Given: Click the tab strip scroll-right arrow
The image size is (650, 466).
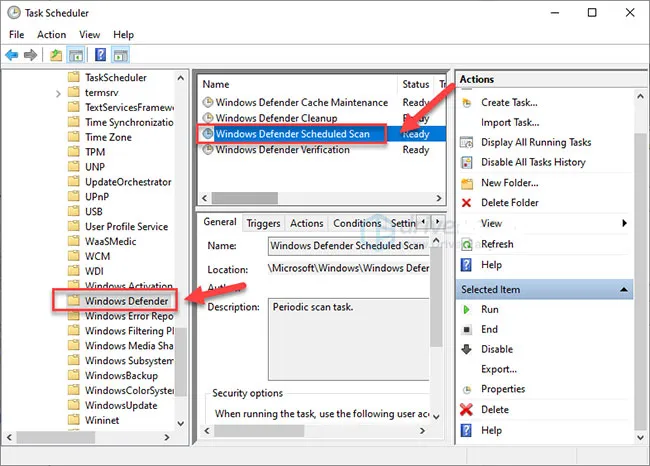Looking at the screenshot, I should click(x=437, y=222).
